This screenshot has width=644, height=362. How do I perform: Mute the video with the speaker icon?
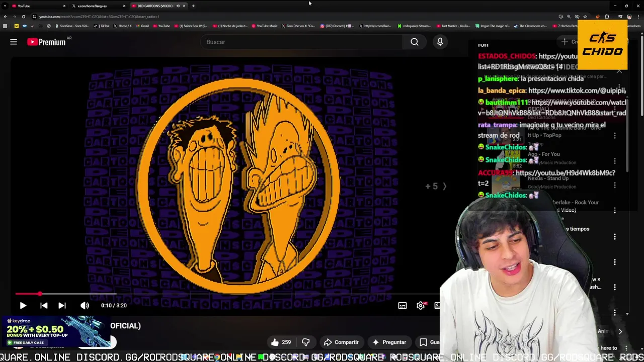click(x=85, y=305)
